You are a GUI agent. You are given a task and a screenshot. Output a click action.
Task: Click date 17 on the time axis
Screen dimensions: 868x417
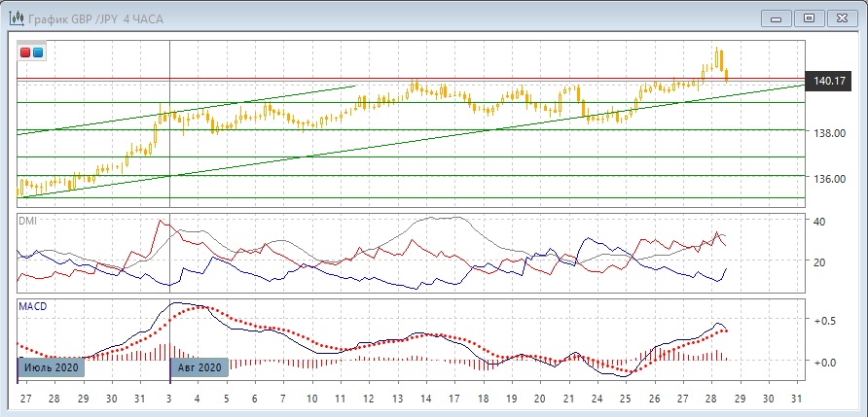coord(453,400)
